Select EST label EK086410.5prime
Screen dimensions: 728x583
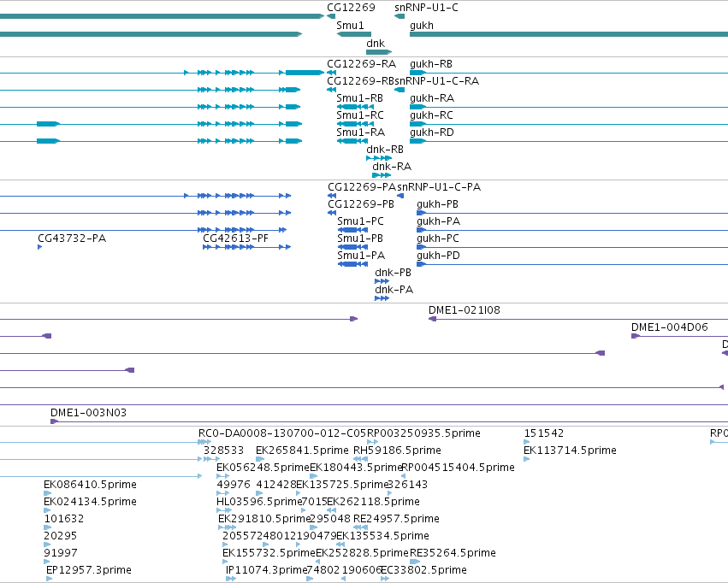pyautogui.click(x=90, y=486)
